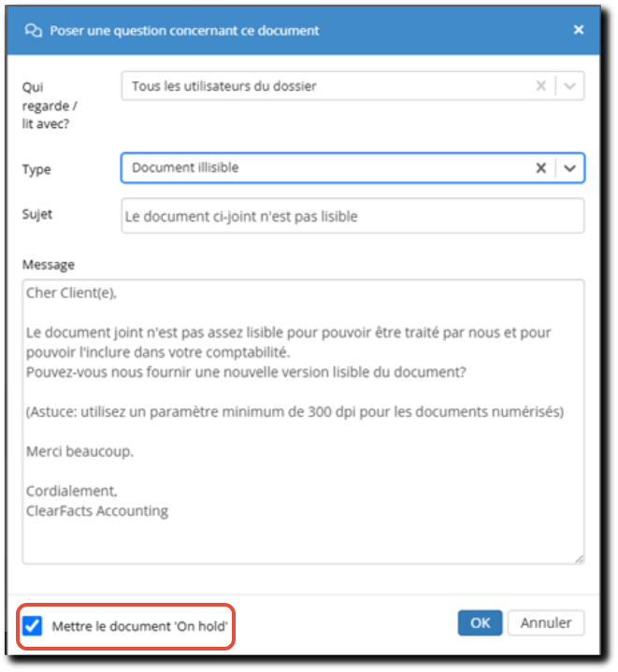Clear the 'Document illisible' type selection

[540, 167]
